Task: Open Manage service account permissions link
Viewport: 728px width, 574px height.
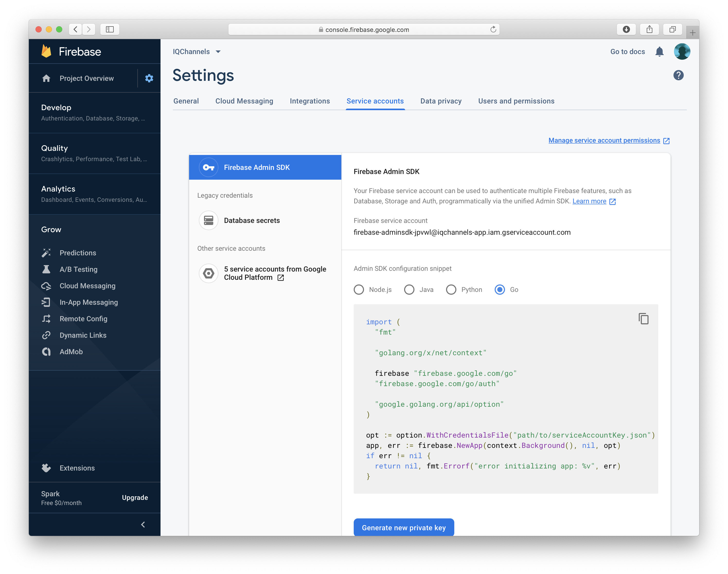Action: pyautogui.click(x=604, y=141)
